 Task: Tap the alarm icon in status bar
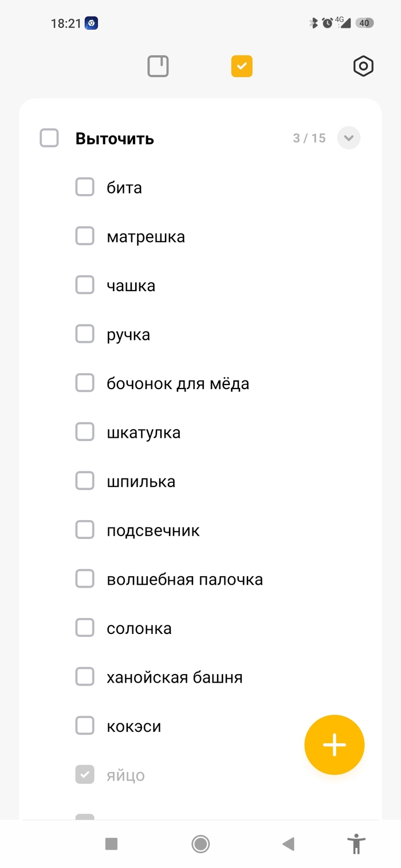point(327,23)
